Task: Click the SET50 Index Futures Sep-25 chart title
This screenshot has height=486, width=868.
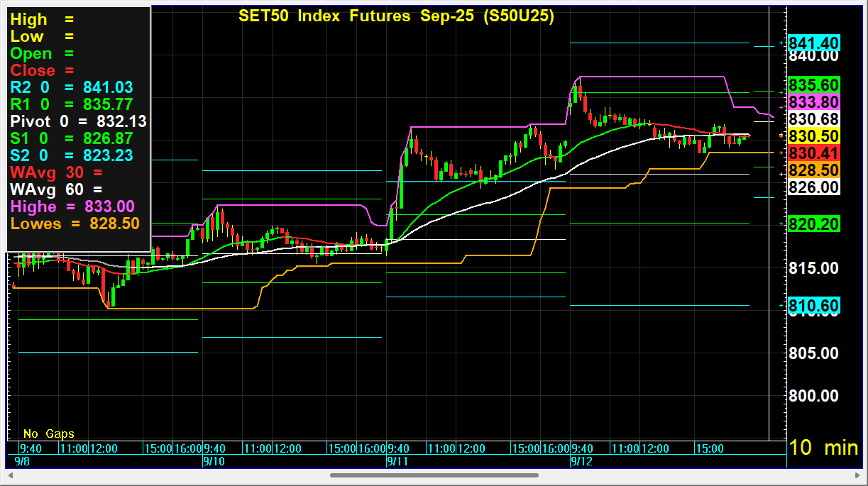Action: pos(397,16)
